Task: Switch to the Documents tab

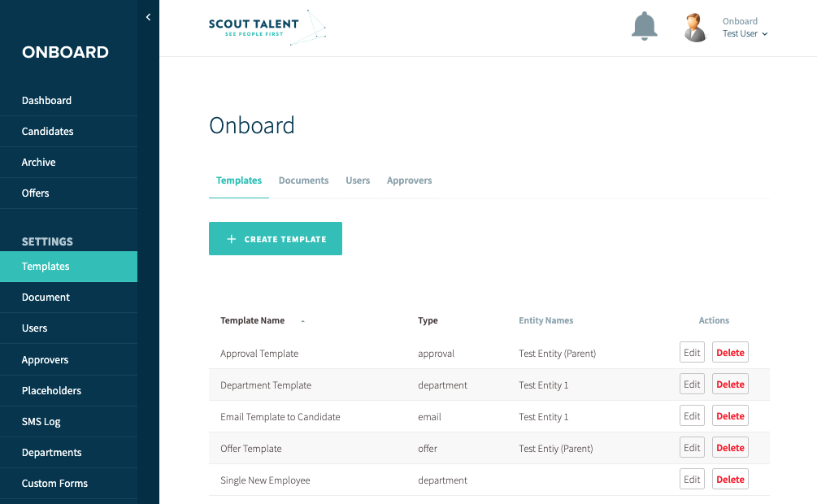Action: [x=303, y=180]
